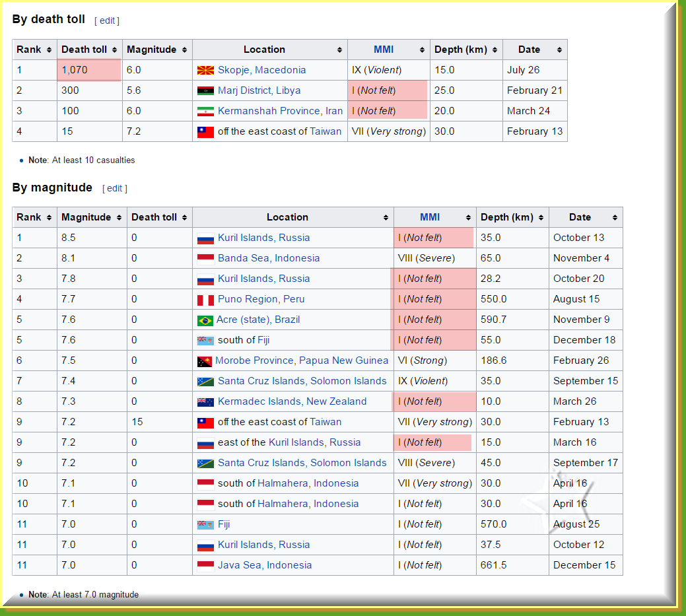686x616 pixels.
Task: Open Banda Sea link
Action: 243,258
